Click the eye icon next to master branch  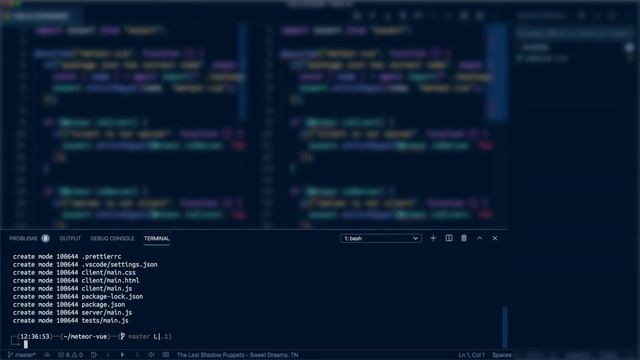point(47,355)
